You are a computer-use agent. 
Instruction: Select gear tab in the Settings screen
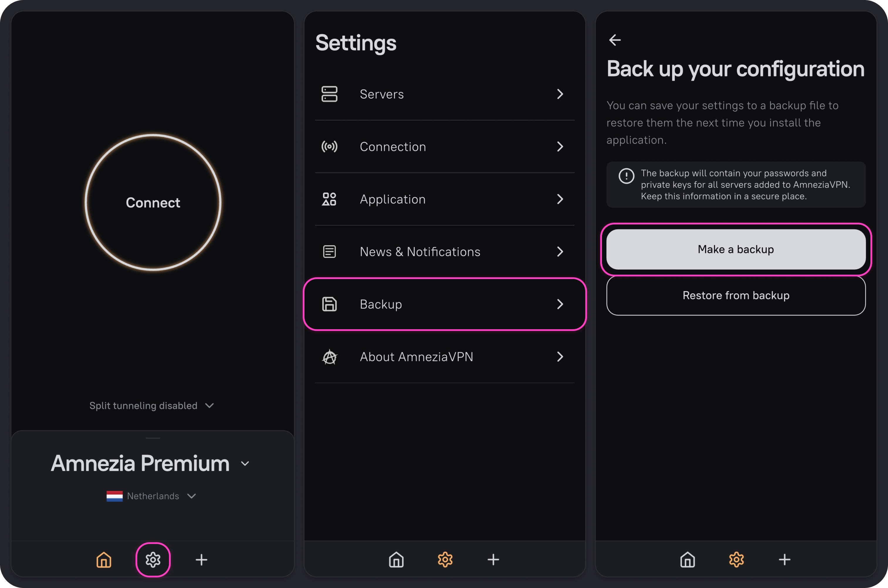point(445,560)
